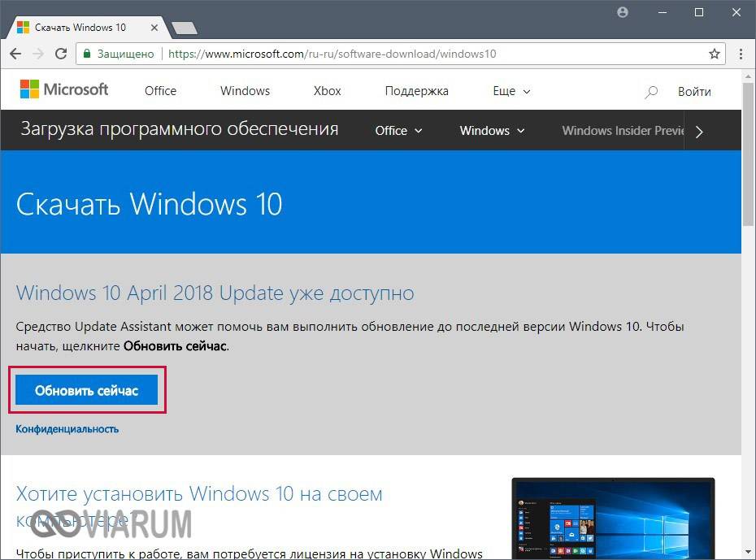
Task: Click the Защищено security label
Action: pos(125,54)
